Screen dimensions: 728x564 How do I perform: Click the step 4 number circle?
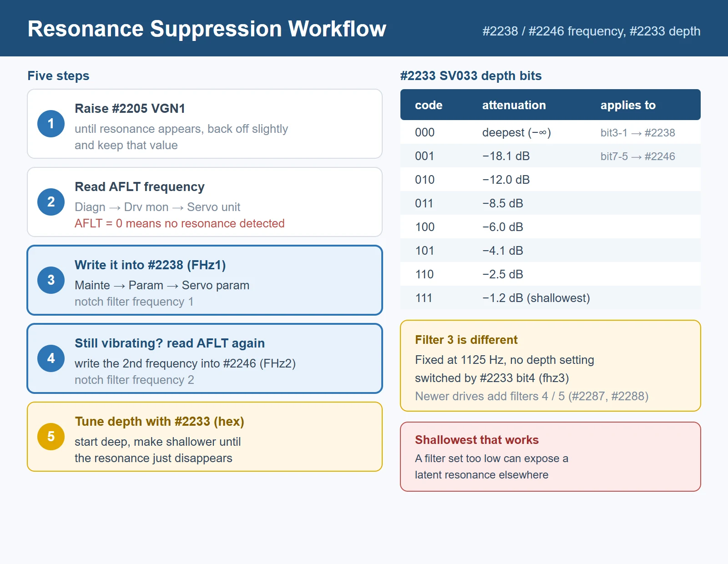coord(51,358)
